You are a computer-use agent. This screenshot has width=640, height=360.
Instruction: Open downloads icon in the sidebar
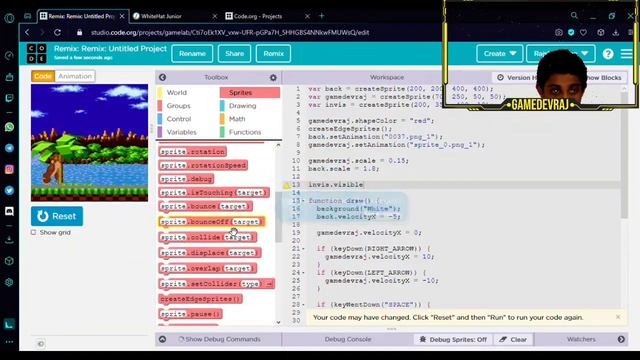[9, 240]
